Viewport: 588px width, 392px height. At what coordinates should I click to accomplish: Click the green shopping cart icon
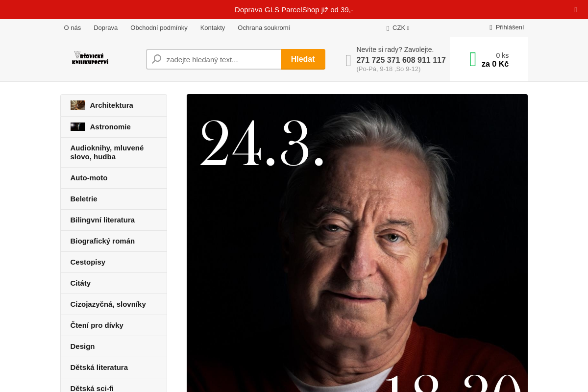(472, 59)
